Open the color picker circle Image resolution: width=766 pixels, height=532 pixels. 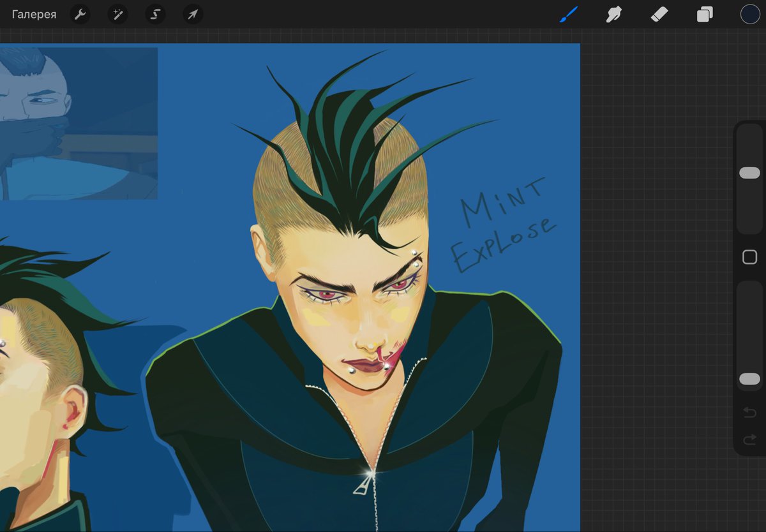click(749, 14)
